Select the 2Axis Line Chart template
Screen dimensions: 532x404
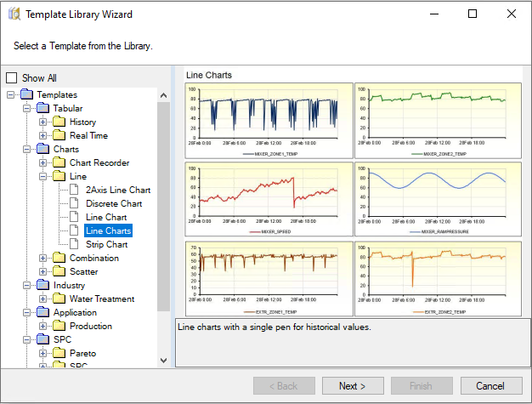[x=118, y=191]
